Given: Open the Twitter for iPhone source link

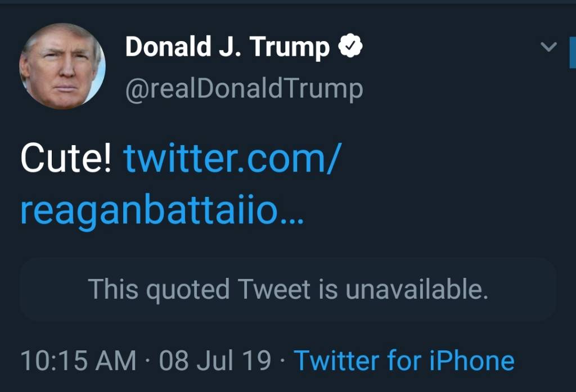Looking at the screenshot, I should (404, 361).
